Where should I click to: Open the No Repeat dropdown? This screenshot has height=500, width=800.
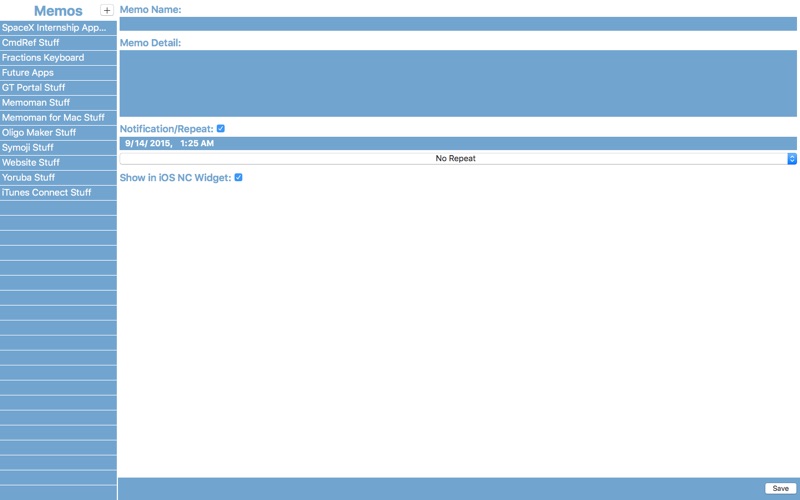click(x=458, y=159)
